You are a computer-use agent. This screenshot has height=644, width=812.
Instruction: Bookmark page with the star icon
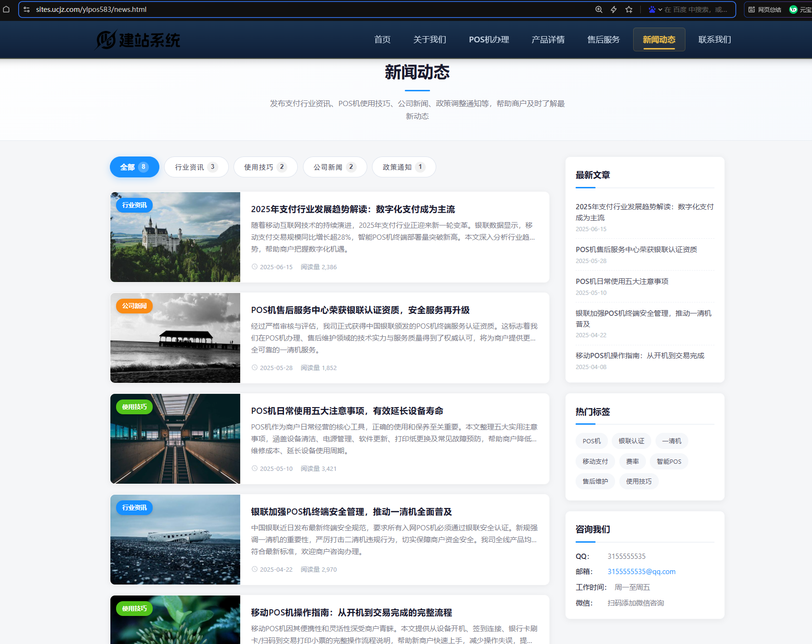[629, 9]
